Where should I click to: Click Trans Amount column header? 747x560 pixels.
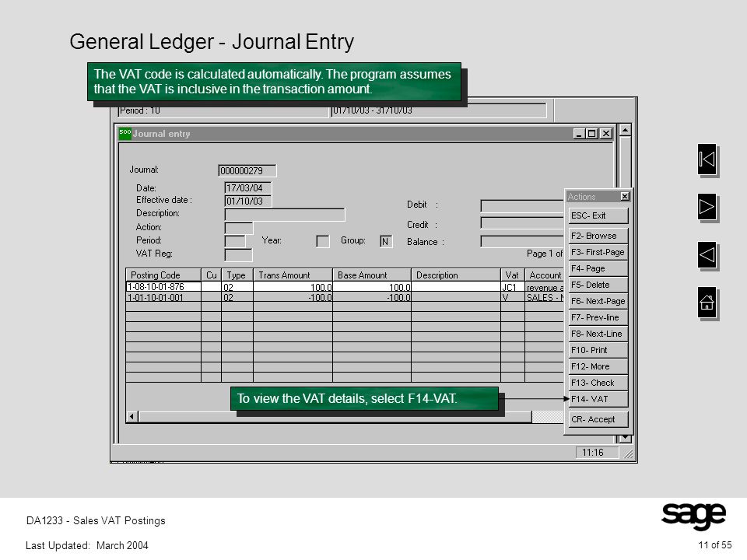pos(293,275)
